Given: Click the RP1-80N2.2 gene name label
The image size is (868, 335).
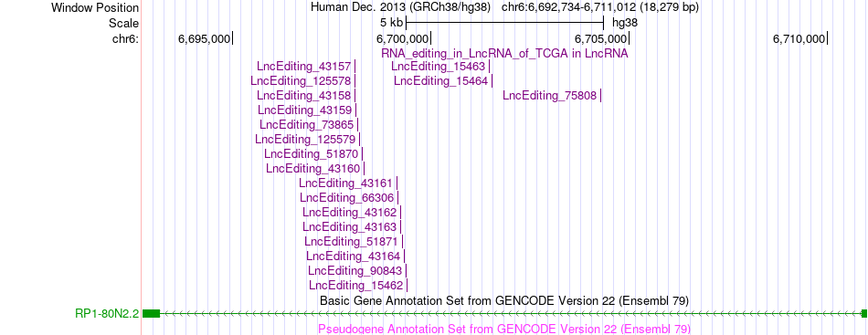Looking at the screenshot, I should (107, 314).
